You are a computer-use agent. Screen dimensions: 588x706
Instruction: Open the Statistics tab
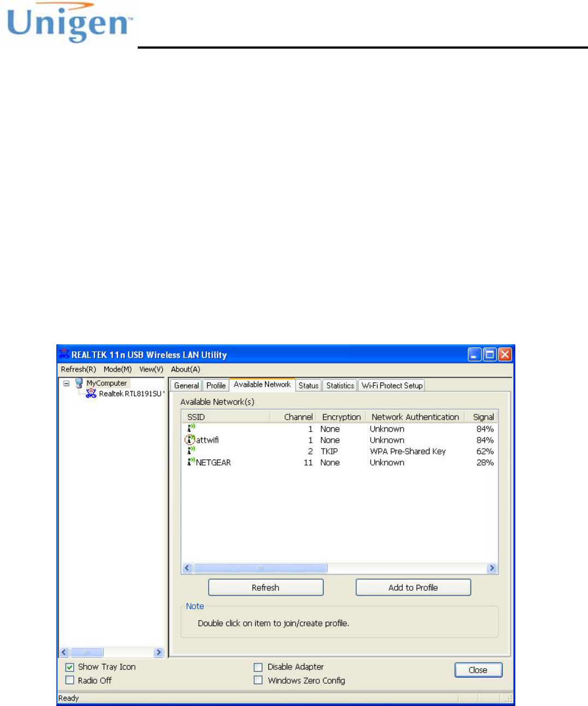coord(340,385)
